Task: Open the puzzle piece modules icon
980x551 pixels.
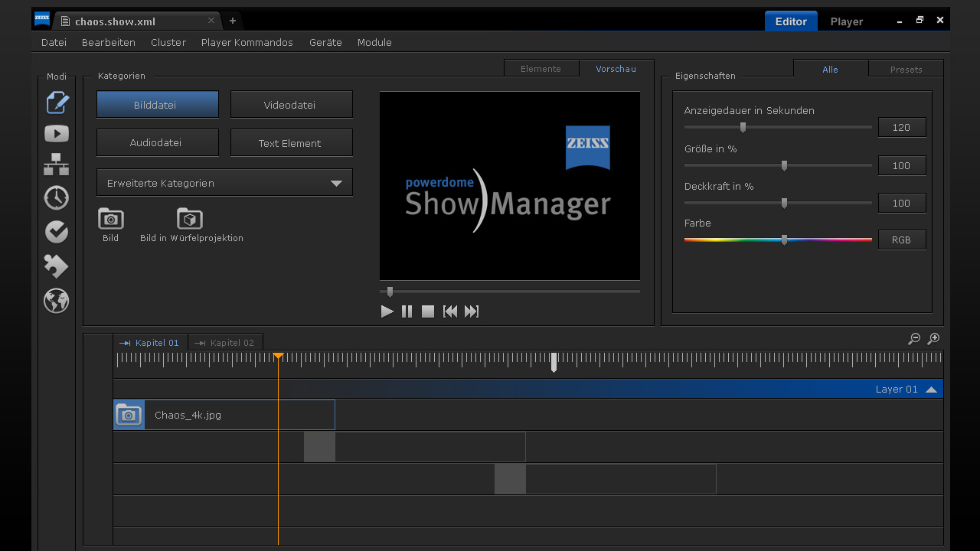Action: (56, 266)
